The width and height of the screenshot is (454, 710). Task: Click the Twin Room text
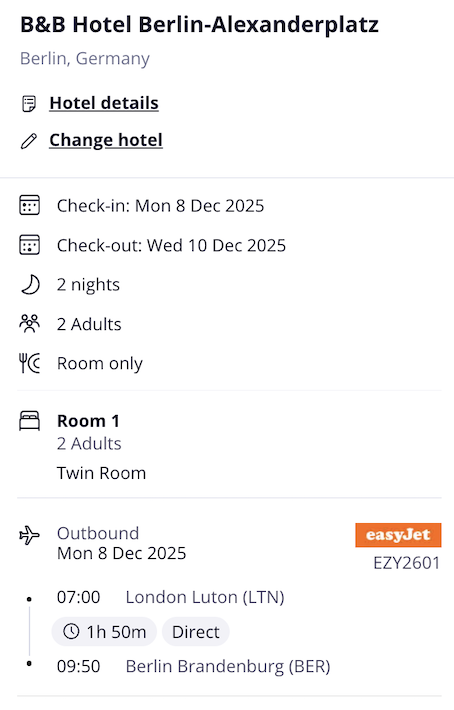tap(101, 473)
